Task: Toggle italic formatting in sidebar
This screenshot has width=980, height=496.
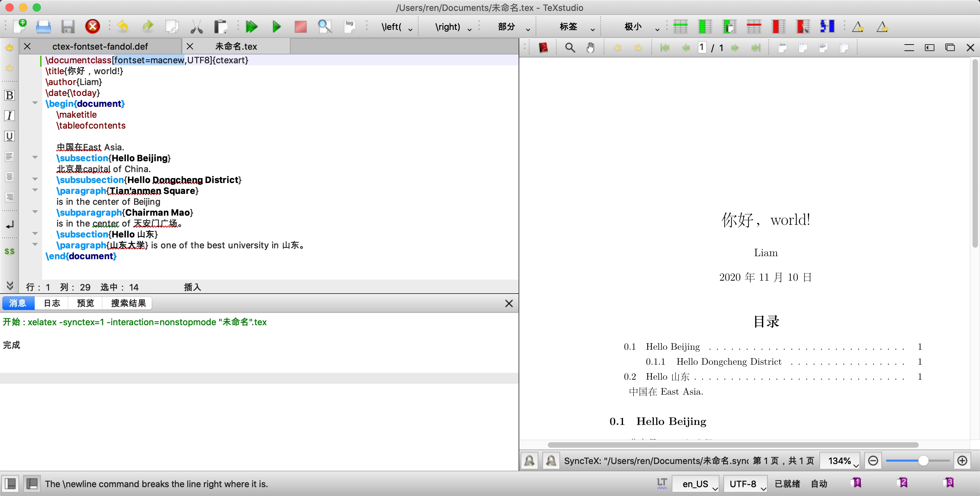Action: (x=10, y=115)
